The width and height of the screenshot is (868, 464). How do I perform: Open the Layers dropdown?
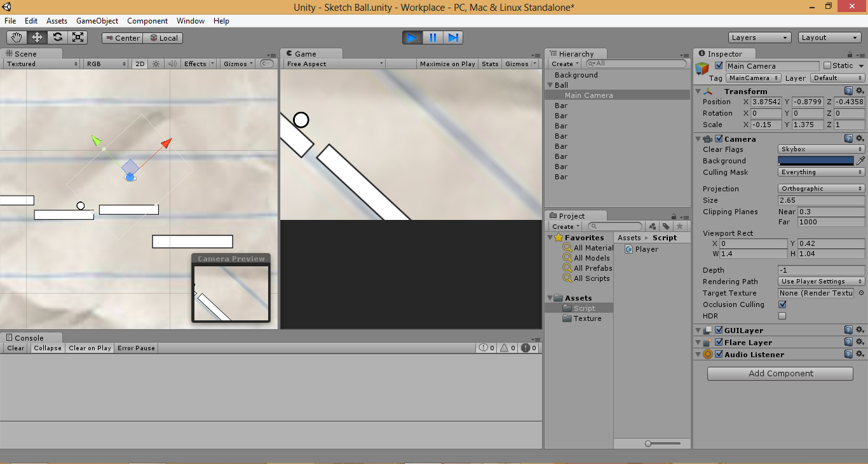759,38
